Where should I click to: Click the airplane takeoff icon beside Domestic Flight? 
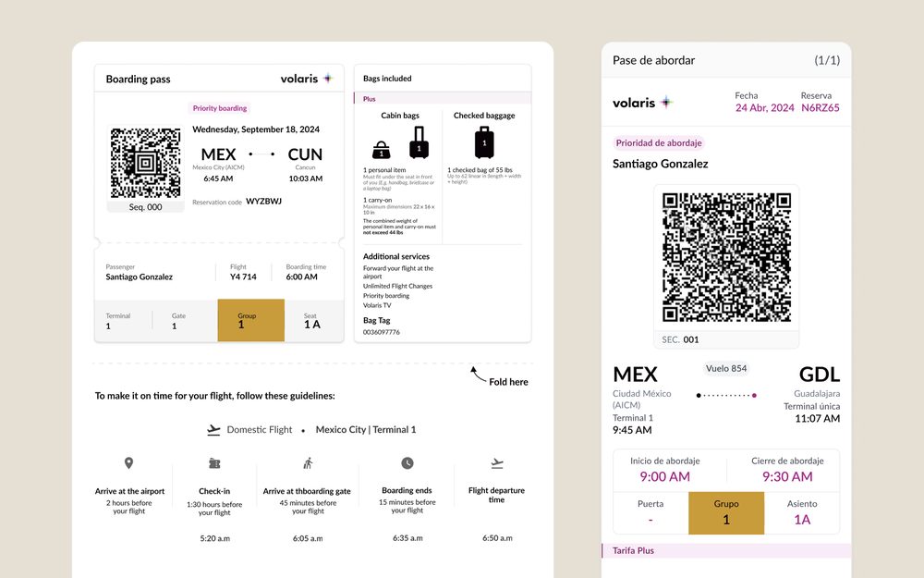point(213,430)
